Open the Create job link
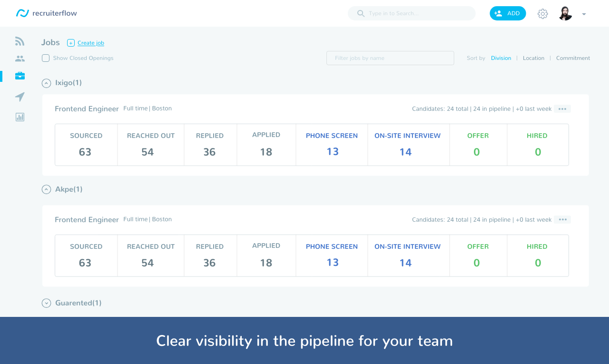 (x=91, y=43)
